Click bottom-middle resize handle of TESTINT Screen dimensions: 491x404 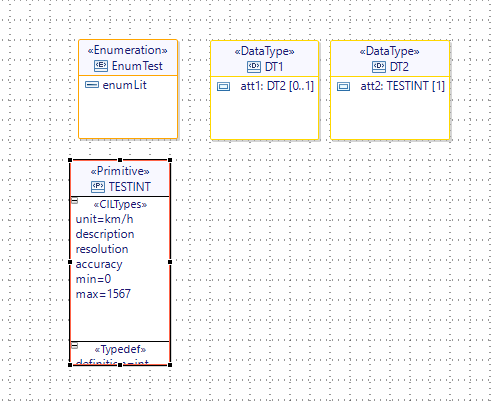tap(120, 365)
